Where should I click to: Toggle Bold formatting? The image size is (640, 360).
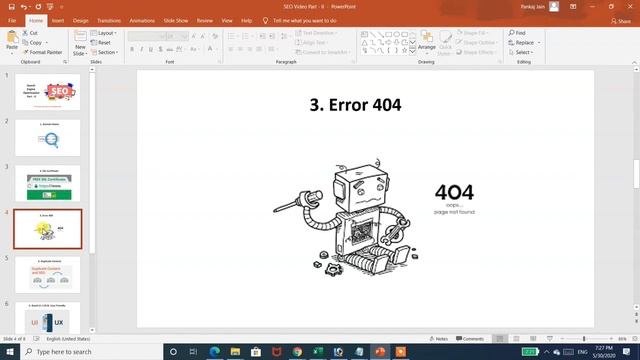[132, 49]
